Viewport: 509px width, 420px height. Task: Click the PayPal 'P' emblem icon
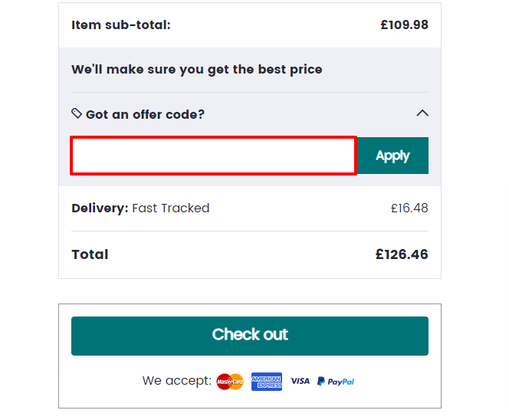(321, 382)
